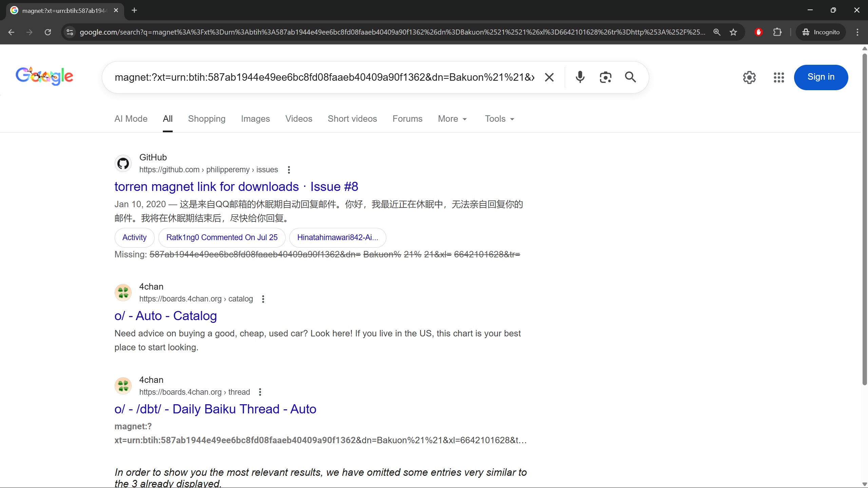Screen dimensions: 868x488
Task: Switch to the Images tab
Action: (255, 119)
